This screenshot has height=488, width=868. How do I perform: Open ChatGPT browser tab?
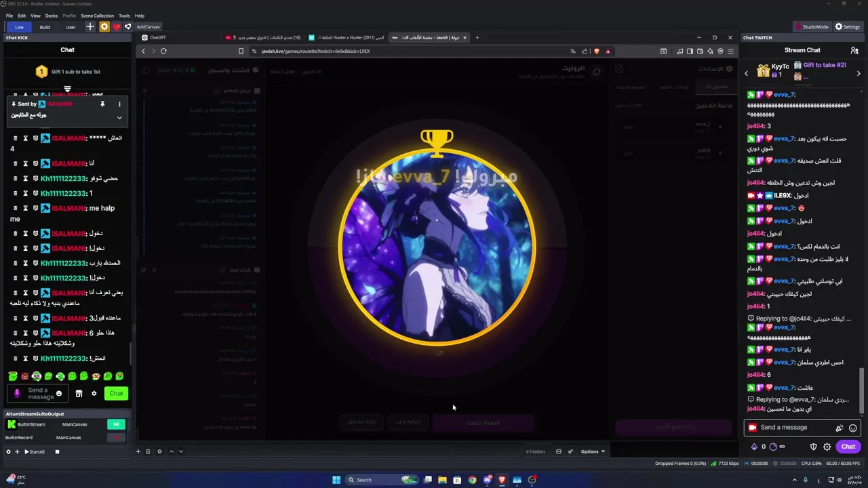pos(157,37)
